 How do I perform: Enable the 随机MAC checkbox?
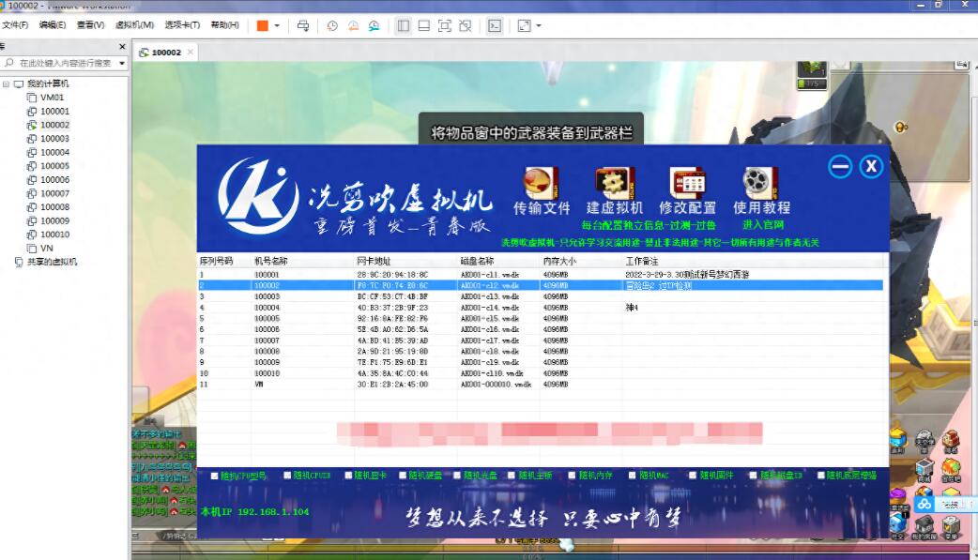coord(633,476)
